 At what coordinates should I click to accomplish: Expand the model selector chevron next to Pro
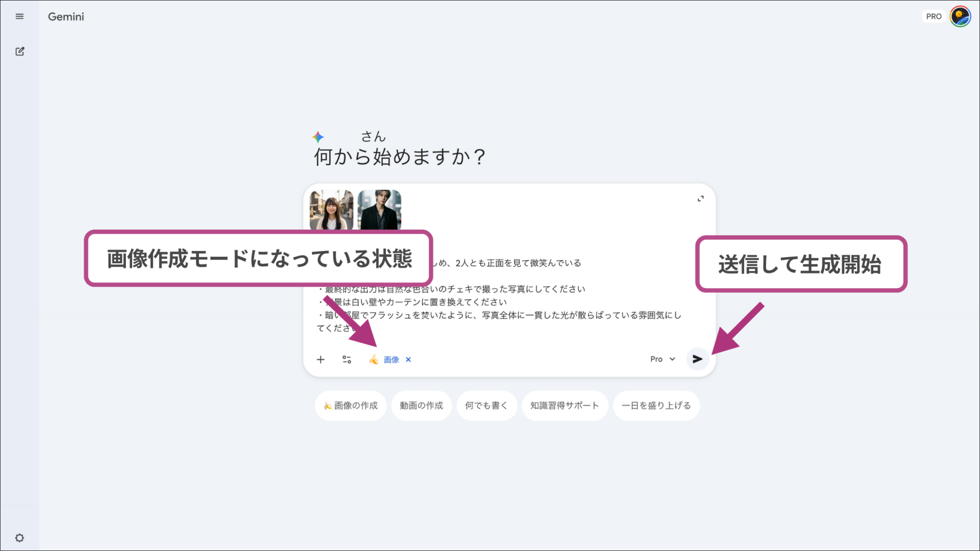pyautogui.click(x=671, y=359)
